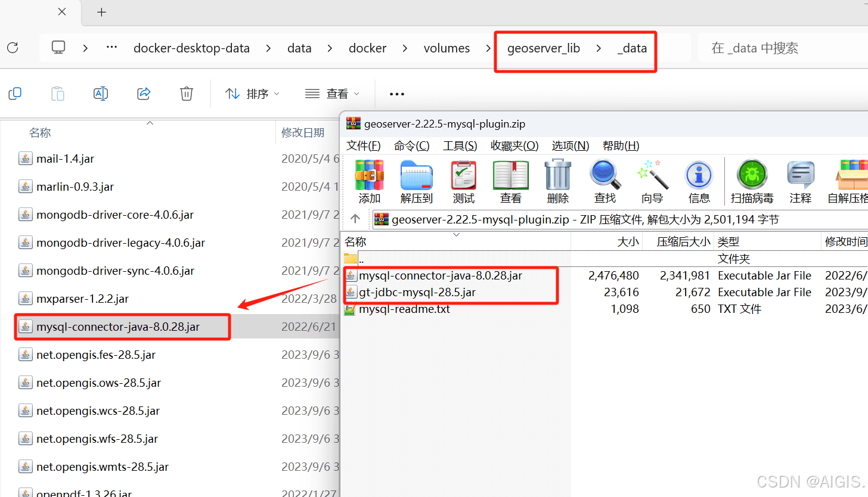Navigate to volumes breadcrumb
This screenshot has width=868, height=497.
click(x=447, y=48)
